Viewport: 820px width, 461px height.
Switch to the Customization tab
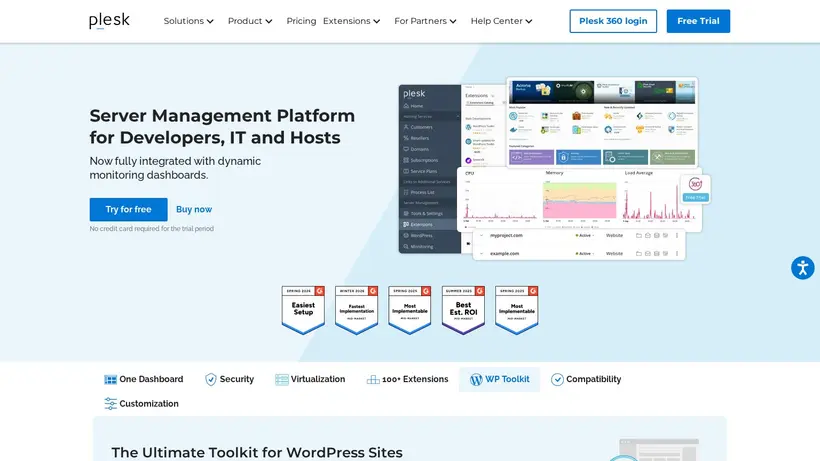click(x=141, y=404)
